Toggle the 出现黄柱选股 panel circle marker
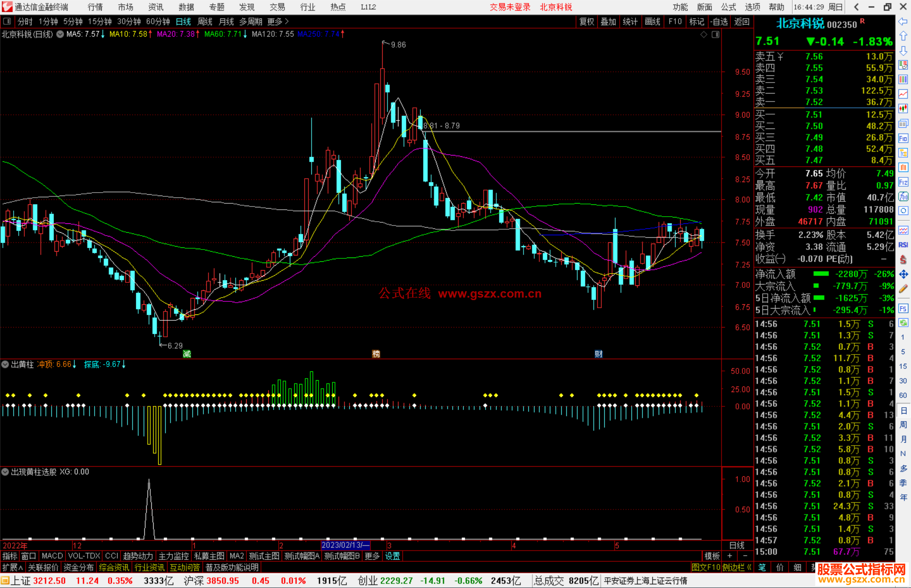Viewport: 911px width, 588px height. click(x=5, y=472)
